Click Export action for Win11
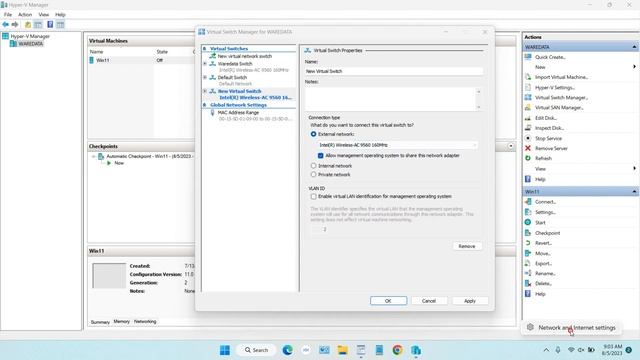640x360 pixels. click(543, 264)
